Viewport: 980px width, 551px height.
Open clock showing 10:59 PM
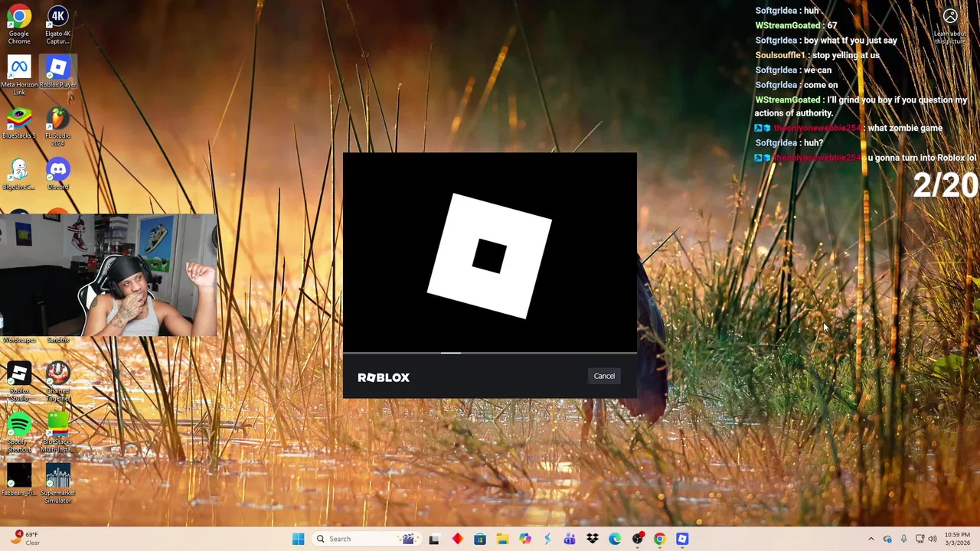[957, 539]
